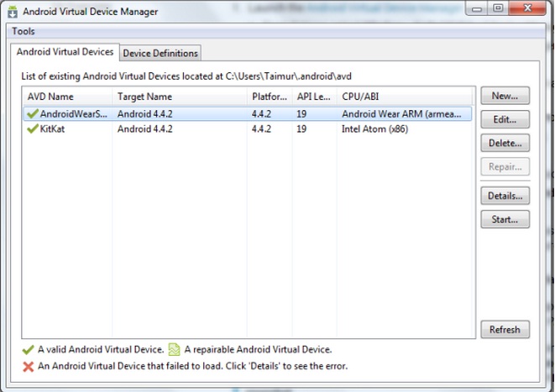Open the Tools menu
Image resolution: width=555 pixels, height=392 pixels.
pyautogui.click(x=24, y=31)
